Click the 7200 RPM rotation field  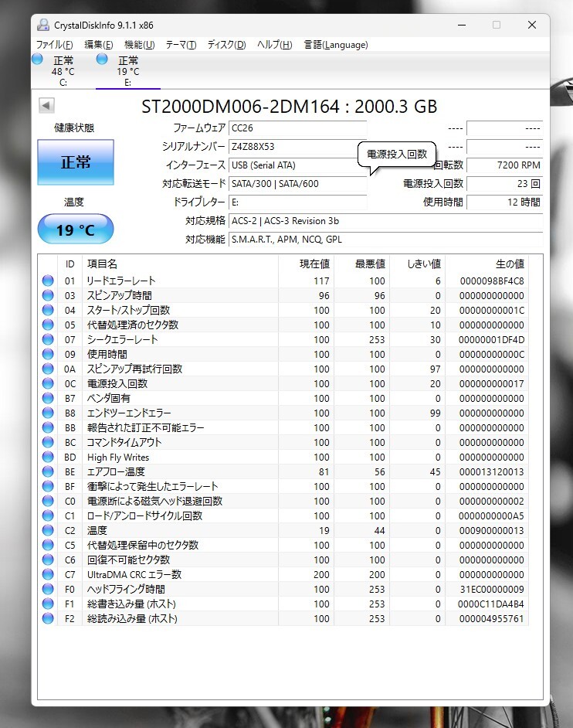tap(505, 165)
